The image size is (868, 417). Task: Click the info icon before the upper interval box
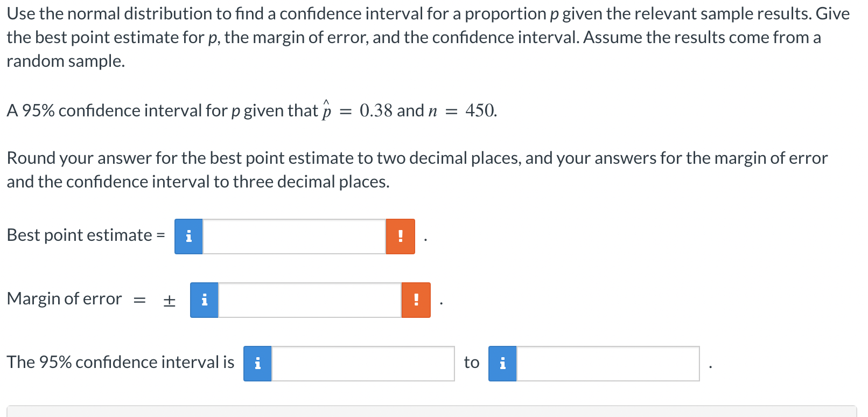pos(502,364)
